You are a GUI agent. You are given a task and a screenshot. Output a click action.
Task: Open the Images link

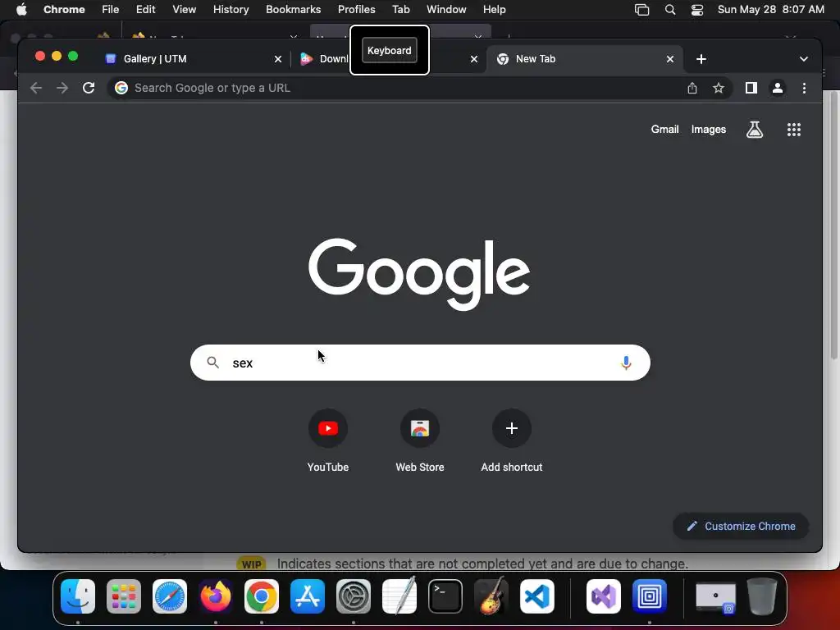708,129
